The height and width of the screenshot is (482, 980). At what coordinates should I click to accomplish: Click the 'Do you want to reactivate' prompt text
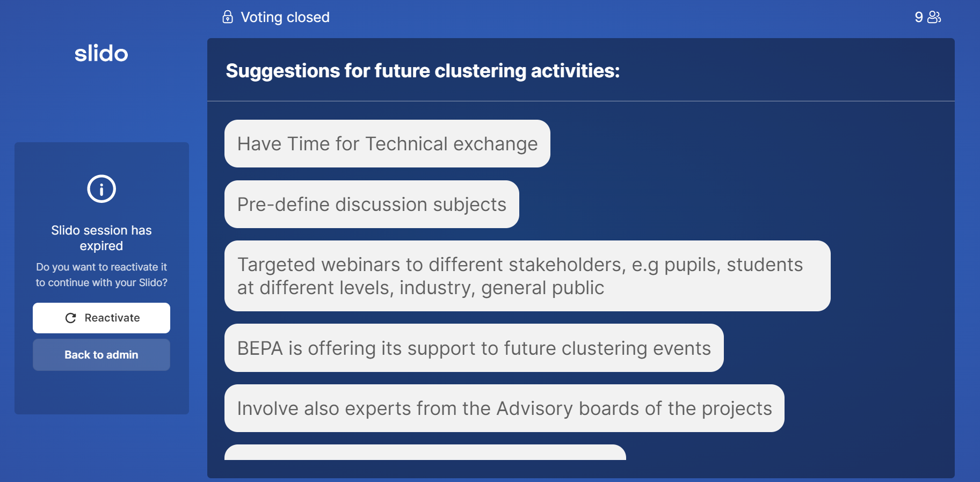(x=101, y=275)
